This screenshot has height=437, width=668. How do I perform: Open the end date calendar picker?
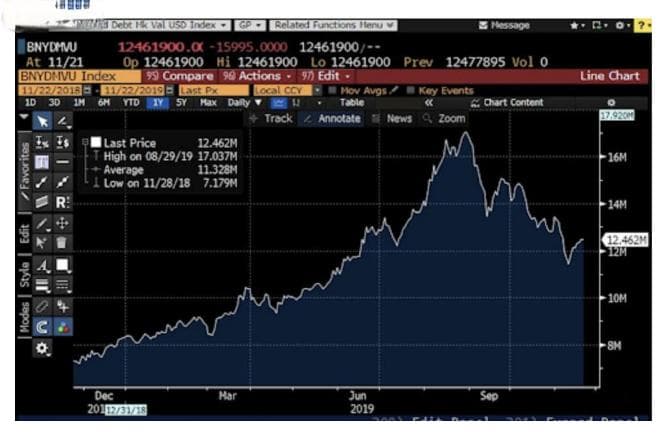170,90
